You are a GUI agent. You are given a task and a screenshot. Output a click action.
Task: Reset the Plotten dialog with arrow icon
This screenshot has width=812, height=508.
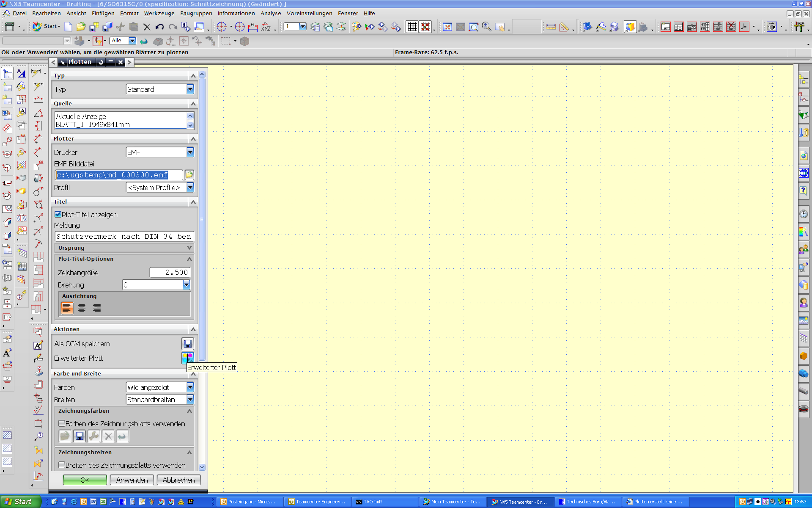coord(101,62)
